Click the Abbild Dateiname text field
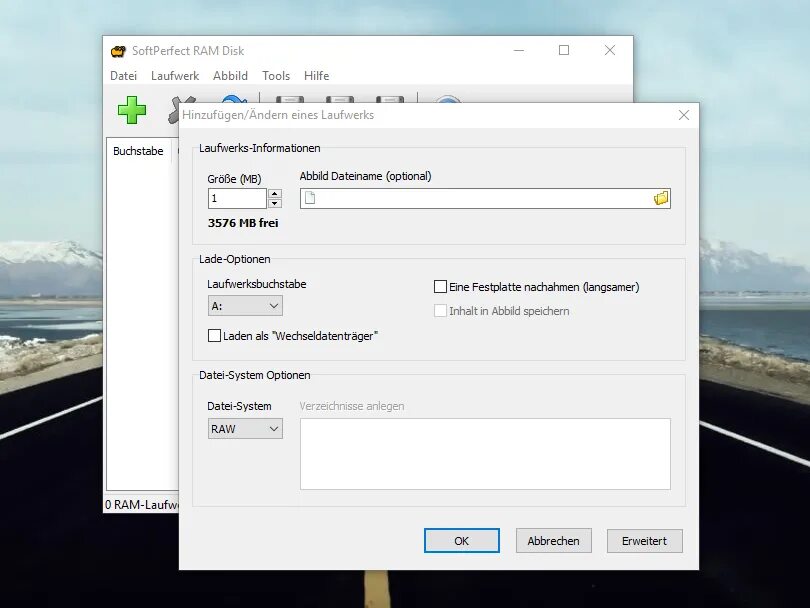The height and width of the screenshot is (608, 810). 485,198
